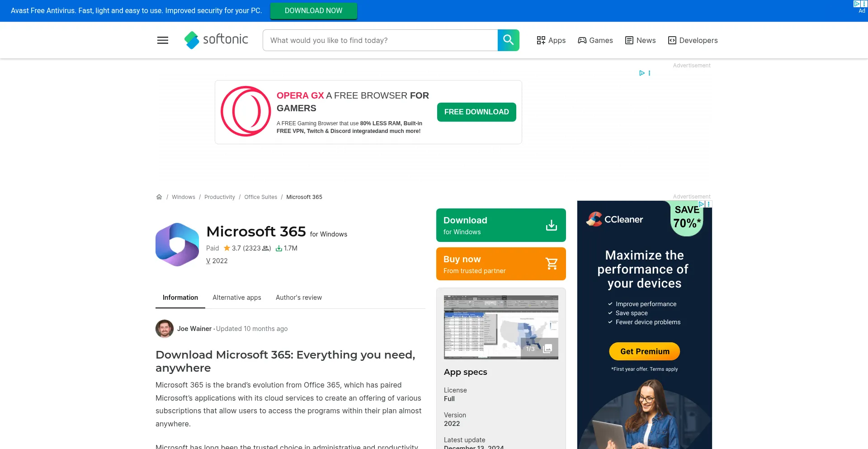
Task: Open the screenshot gallery icon
Action: coord(547,349)
